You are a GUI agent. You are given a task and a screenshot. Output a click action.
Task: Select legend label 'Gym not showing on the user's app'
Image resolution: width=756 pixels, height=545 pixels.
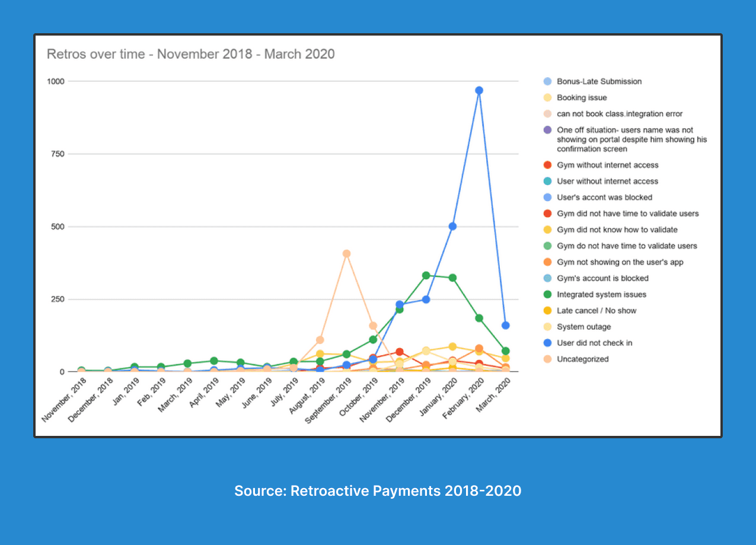click(x=620, y=262)
